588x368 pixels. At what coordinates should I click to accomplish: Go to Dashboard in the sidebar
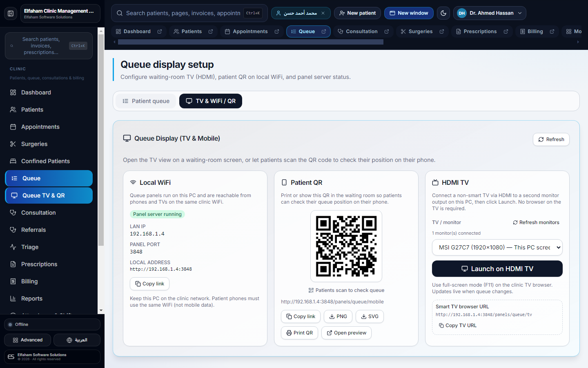[x=49, y=92]
